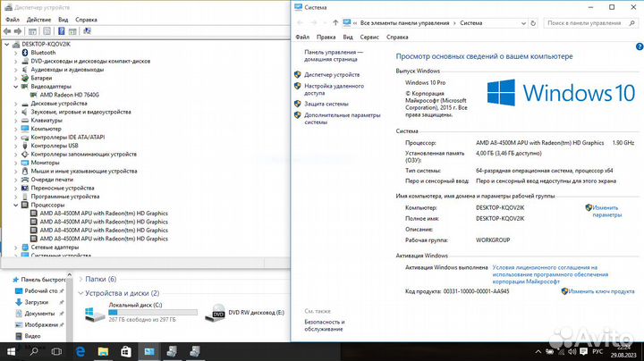The height and width of the screenshot is (361, 644).
Task: Expand the Дисковые устройства tree node
Action: click(15, 104)
